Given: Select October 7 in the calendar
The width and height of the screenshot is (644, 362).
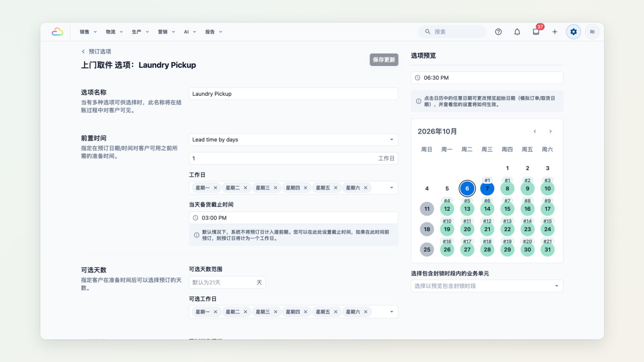Looking at the screenshot, I should point(487,188).
